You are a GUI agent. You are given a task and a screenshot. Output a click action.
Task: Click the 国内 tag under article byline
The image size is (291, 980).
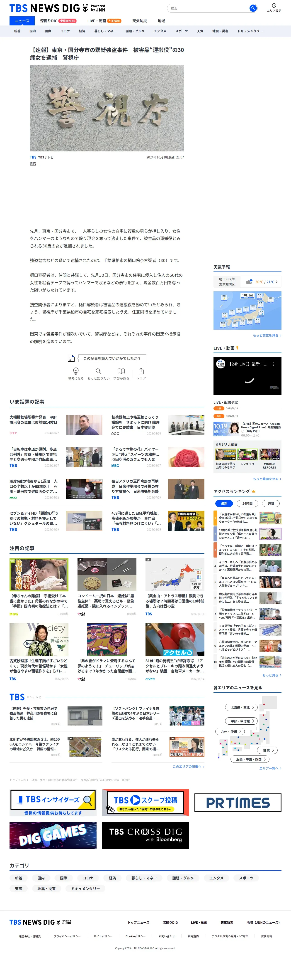[x=33, y=163]
